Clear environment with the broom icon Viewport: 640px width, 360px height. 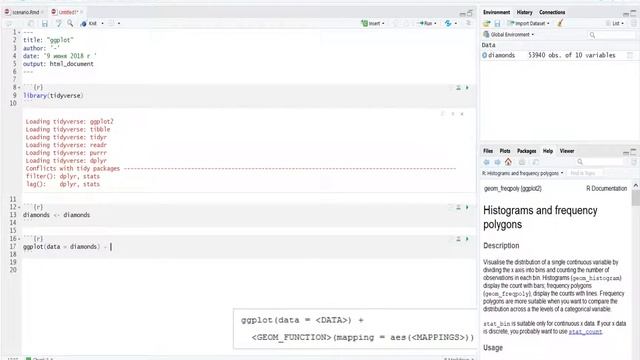(x=560, y=24)
